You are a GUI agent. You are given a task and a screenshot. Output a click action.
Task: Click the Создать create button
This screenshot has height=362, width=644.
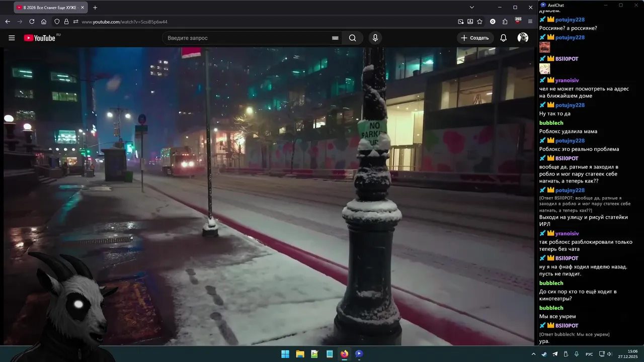pos(475,38)
